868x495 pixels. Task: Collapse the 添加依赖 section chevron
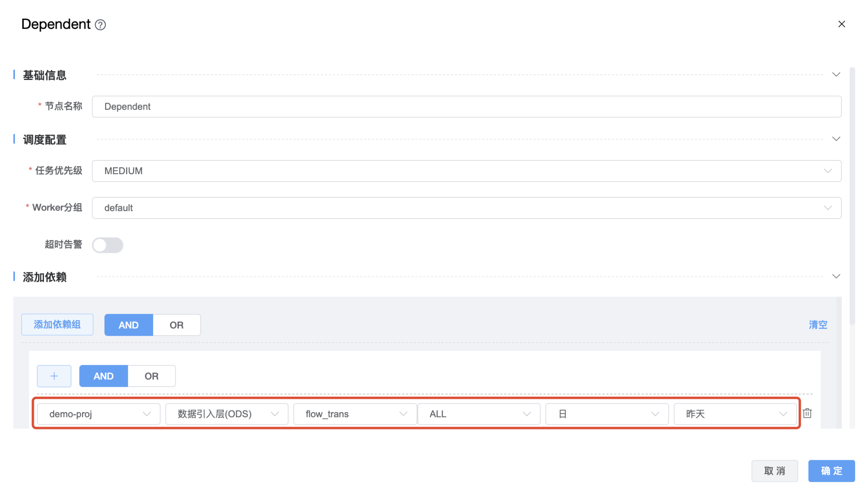836,277
